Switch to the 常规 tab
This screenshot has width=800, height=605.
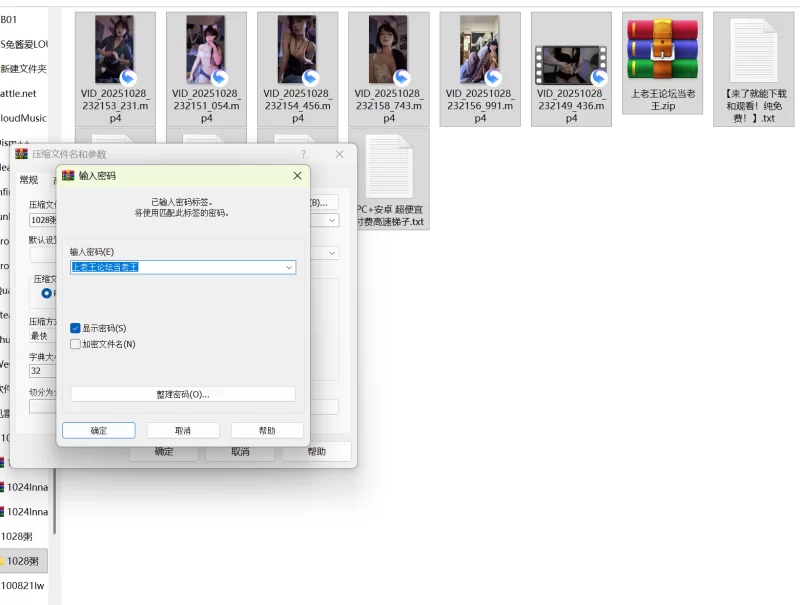pos(29,180)
